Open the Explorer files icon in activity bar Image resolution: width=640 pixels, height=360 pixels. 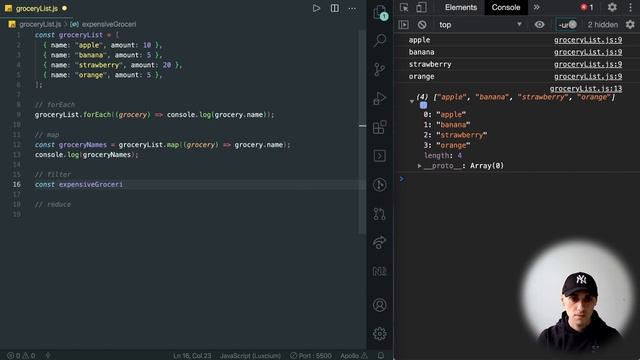(380, 12)
